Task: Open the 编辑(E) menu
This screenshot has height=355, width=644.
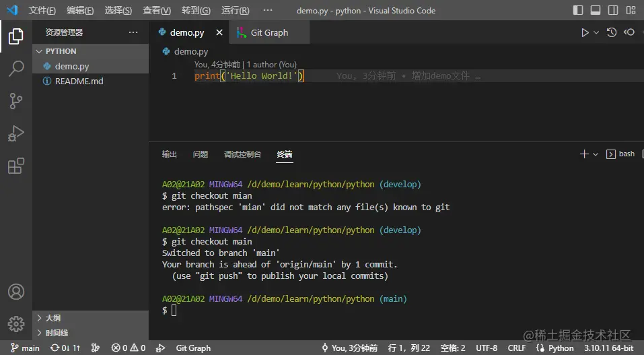Action: (80, 10)
